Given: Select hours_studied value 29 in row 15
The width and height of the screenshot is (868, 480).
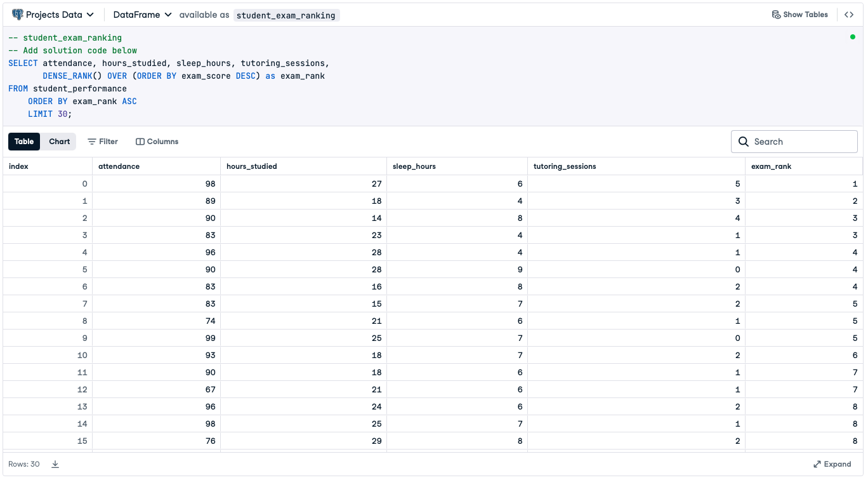Looking at the screenshot, I should [303, 441].
